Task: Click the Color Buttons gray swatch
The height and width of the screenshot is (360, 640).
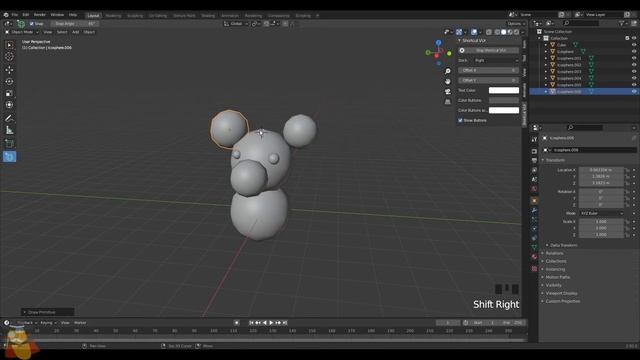Action: click(x=504, y=100)
